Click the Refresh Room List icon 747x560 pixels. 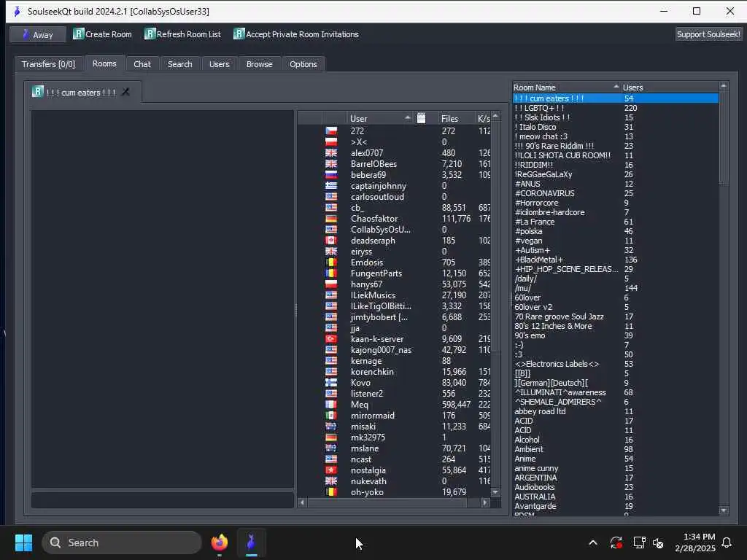pos(150,34)
